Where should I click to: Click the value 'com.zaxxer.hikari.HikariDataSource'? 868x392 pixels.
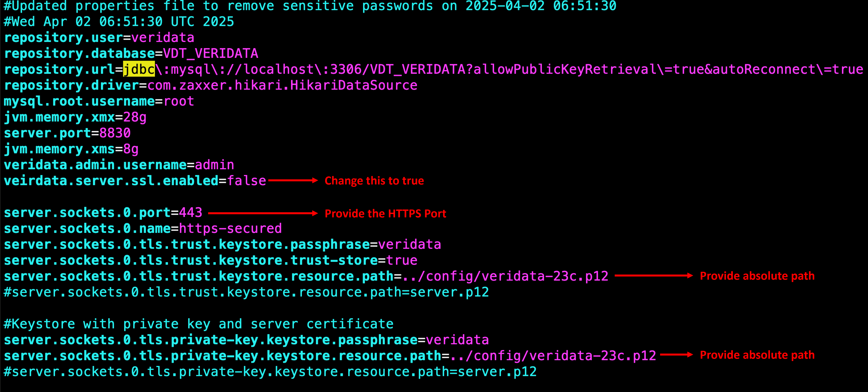pyautogui.click(x=282, y=85)
